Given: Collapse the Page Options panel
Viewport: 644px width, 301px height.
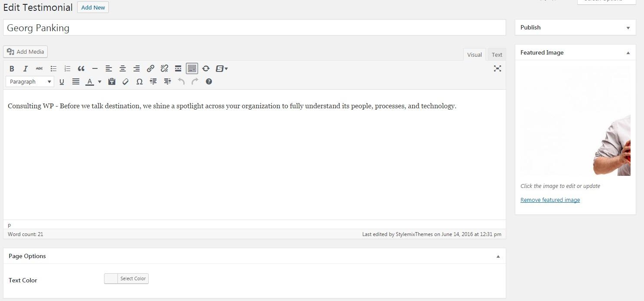Looking at the screenshot, I should pyautogui.click(x=498, y=256).
